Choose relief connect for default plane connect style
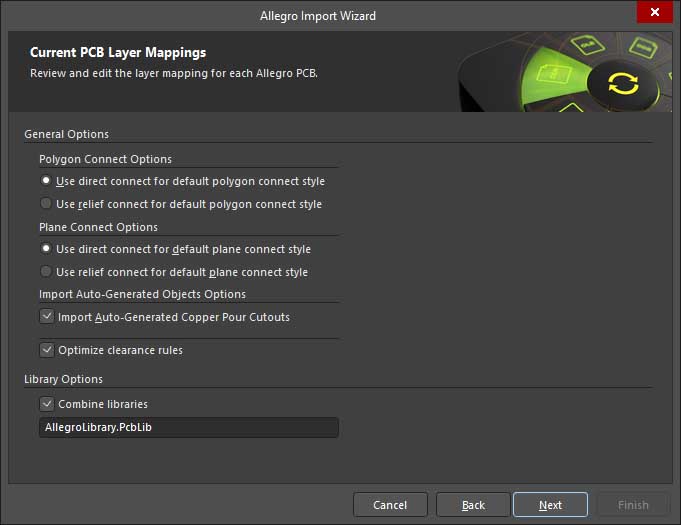The height and width of the screenshot is (525, 681). point(45,272)
